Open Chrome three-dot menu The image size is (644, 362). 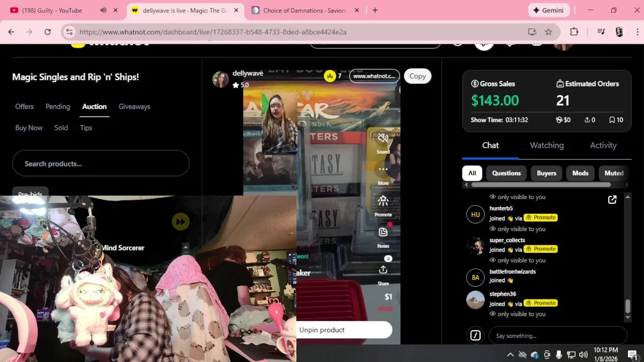637,32
